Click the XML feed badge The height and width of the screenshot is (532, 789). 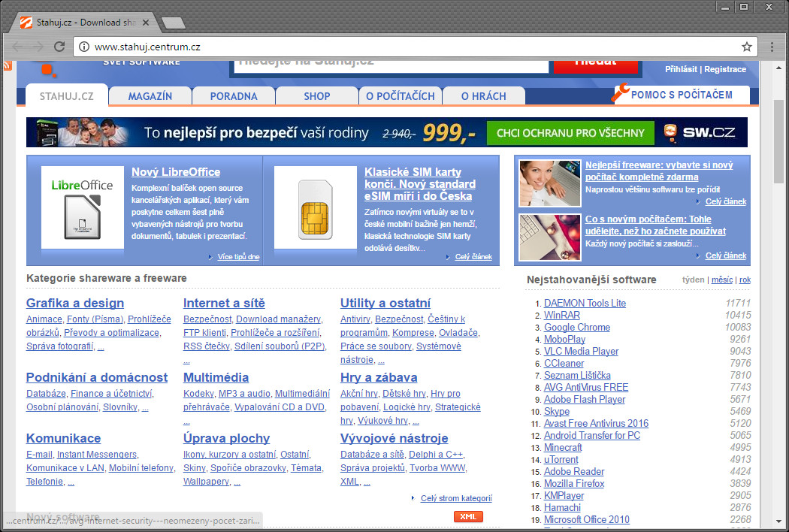click(468, 516)
